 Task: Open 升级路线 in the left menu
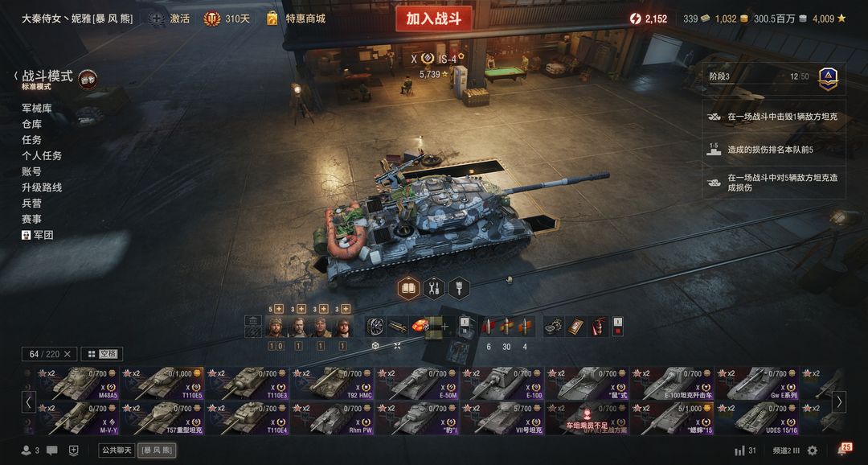pos(42,187)
